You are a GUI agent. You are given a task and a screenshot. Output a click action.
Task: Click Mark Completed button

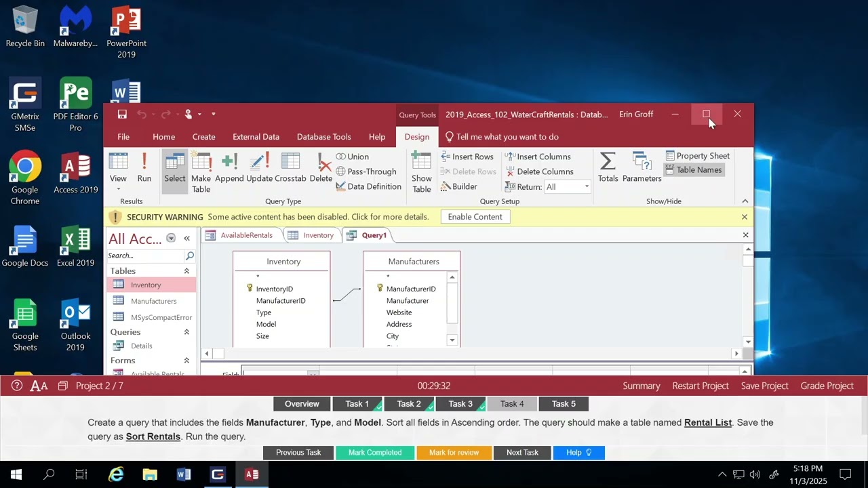pyautogui.click(x=375, y=453)
